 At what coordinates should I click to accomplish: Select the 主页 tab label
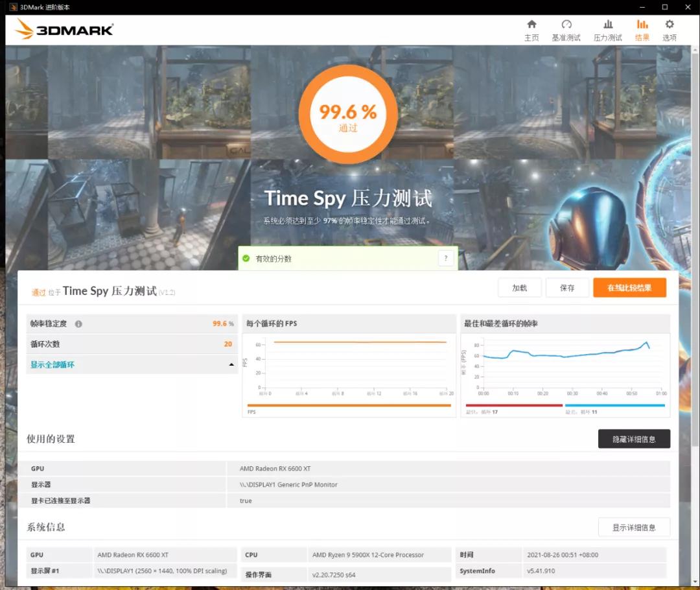(531, 38)
